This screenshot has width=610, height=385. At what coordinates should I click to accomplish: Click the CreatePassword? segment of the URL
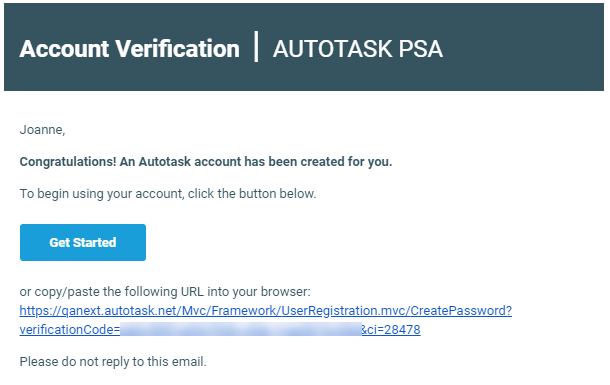(x=461, y=311)
